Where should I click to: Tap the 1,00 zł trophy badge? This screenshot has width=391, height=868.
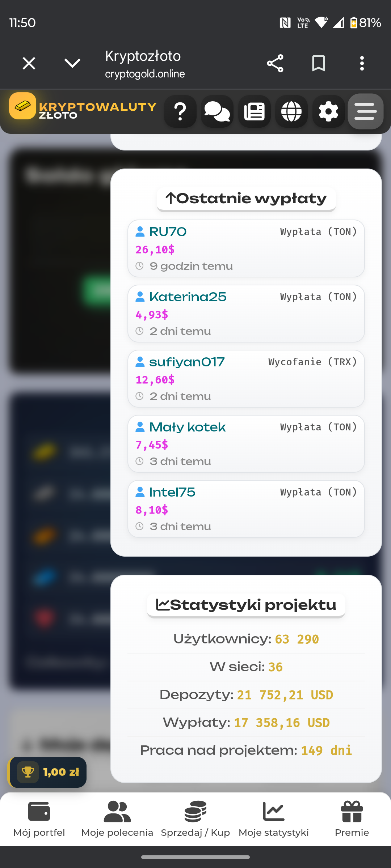[x=47, y=772]
